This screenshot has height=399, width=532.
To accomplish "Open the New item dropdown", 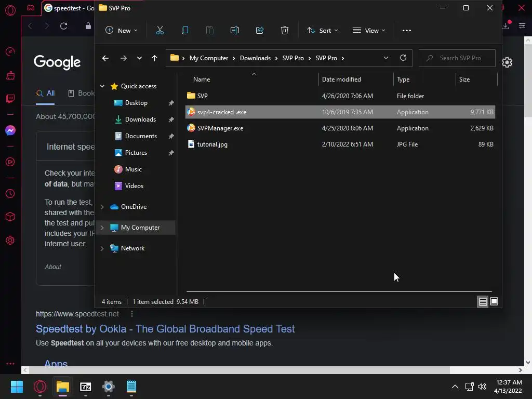I will point(121,31).
